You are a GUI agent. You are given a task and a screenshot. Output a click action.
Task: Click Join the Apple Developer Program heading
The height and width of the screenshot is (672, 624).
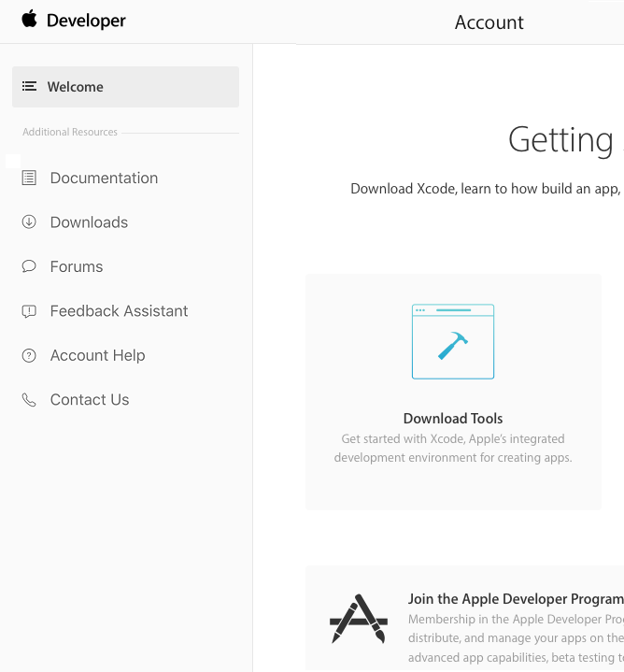click(x=516, y=599)
